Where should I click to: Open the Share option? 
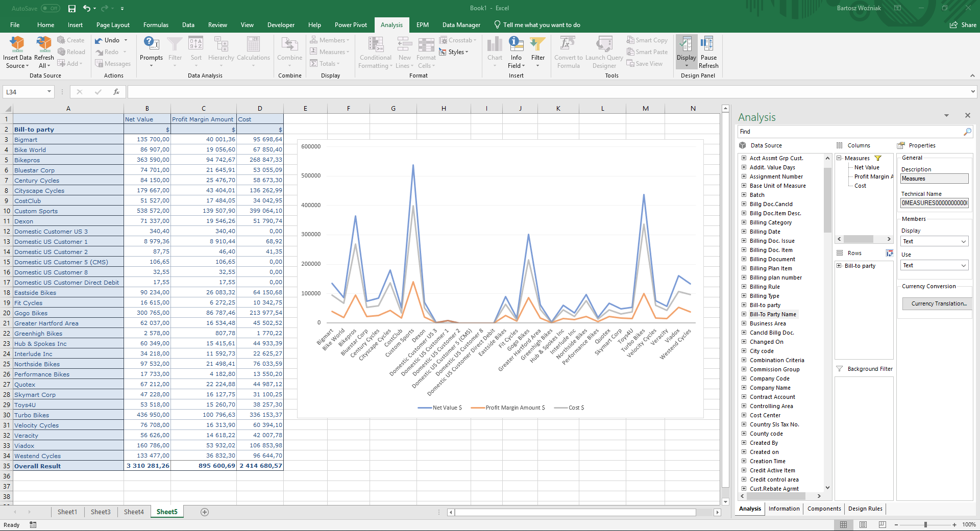[962, 24]
